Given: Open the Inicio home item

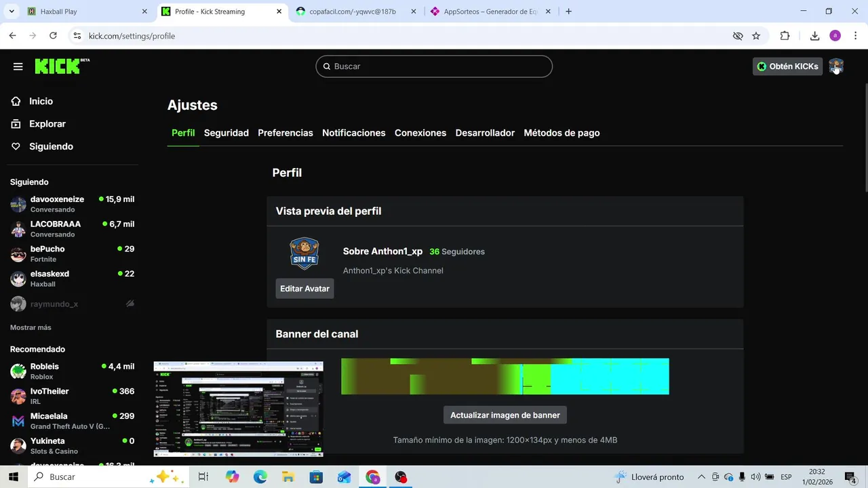Looking at the screenshot, I should [41, 101].
